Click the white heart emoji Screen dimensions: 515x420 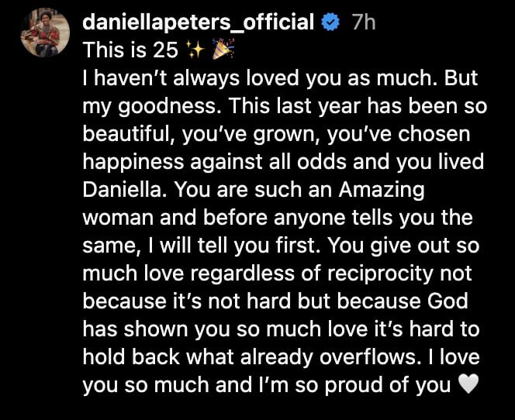click(x=469, y=386)
